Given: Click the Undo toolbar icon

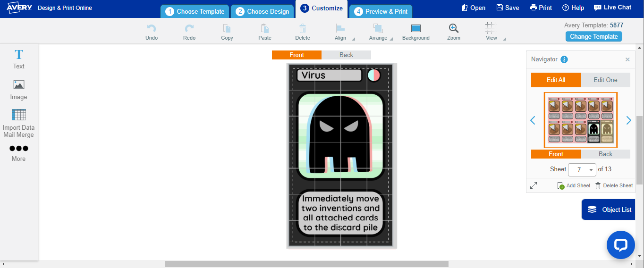Looking at the screenshot, I should [152, 28].
